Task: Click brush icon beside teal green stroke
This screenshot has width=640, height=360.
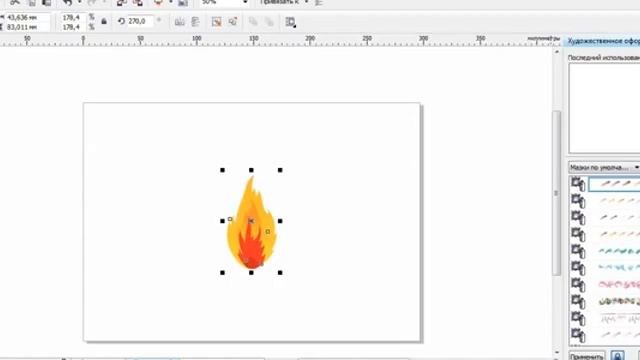Action: pyautogui.click(x=578, y=251)
